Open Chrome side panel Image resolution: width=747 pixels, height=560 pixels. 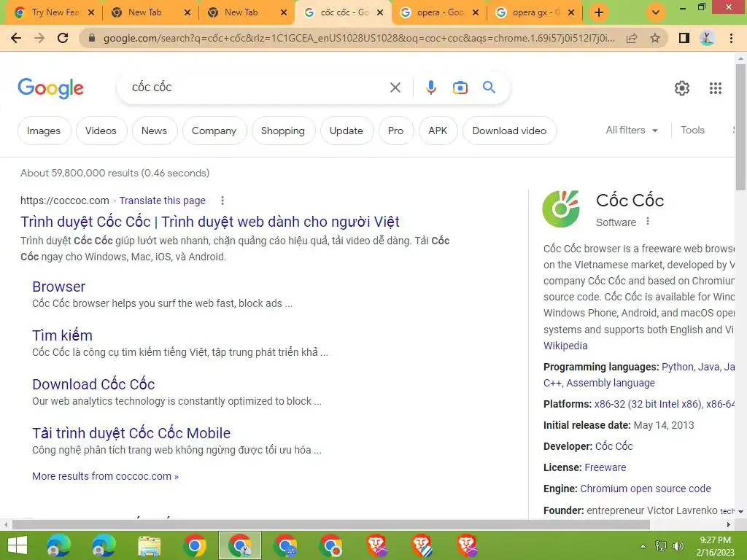(684, 38)
